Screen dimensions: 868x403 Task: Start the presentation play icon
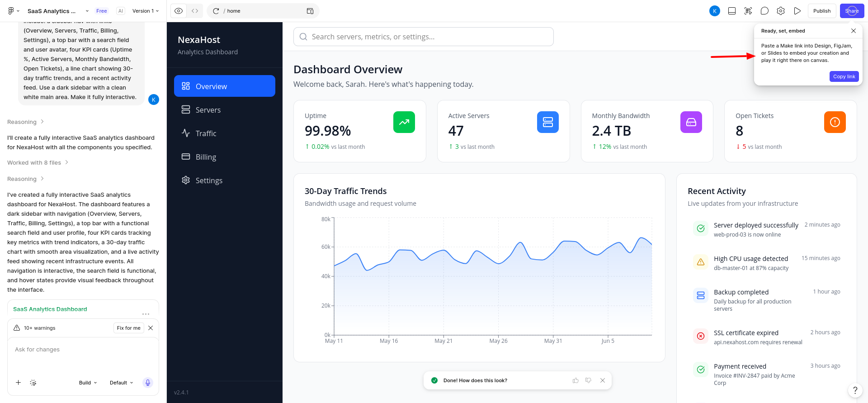(x=797, y=11)
